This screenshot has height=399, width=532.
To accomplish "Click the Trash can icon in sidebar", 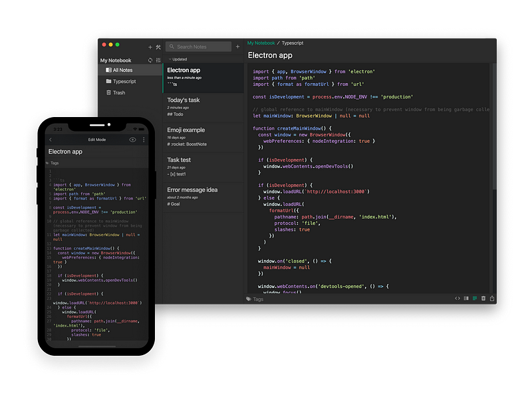I will click(x=108, y=92).
